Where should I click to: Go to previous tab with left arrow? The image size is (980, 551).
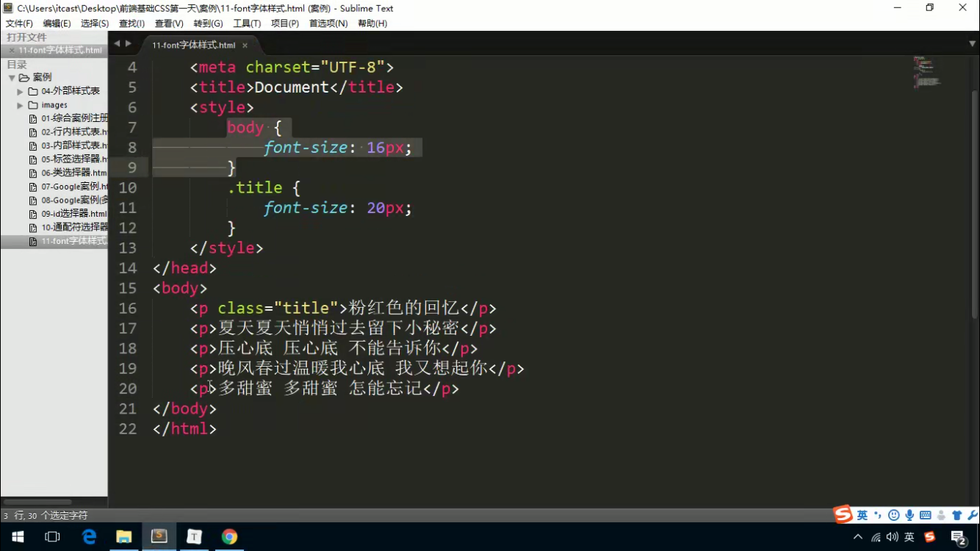pyautogui.click(x=117, y=44)
